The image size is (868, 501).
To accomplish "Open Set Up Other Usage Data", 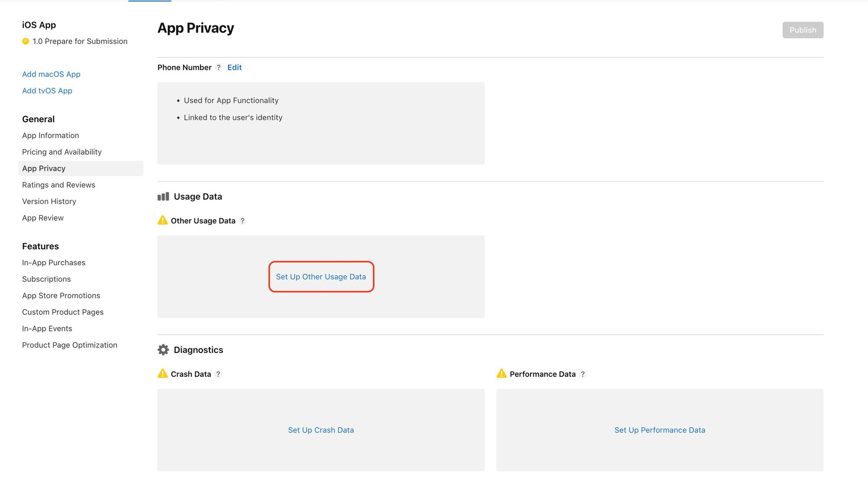I will click(x=321, y=277).
